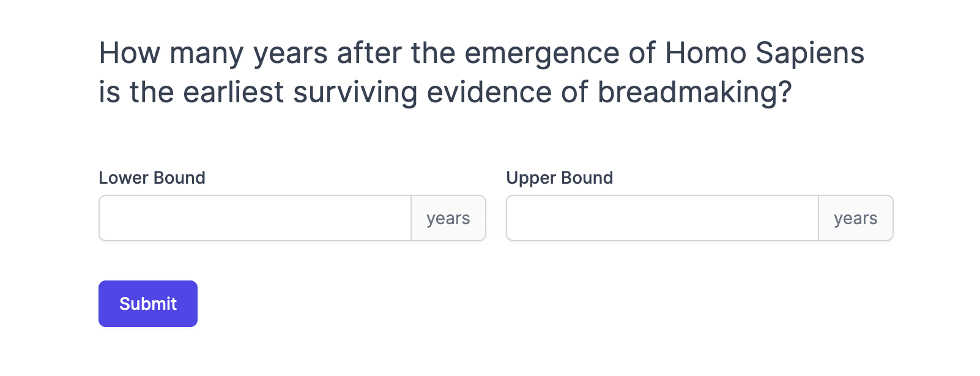Focus the empty box under Upper Bound
The height and width of the screenshot is (376, 980).
click(663, 218)
